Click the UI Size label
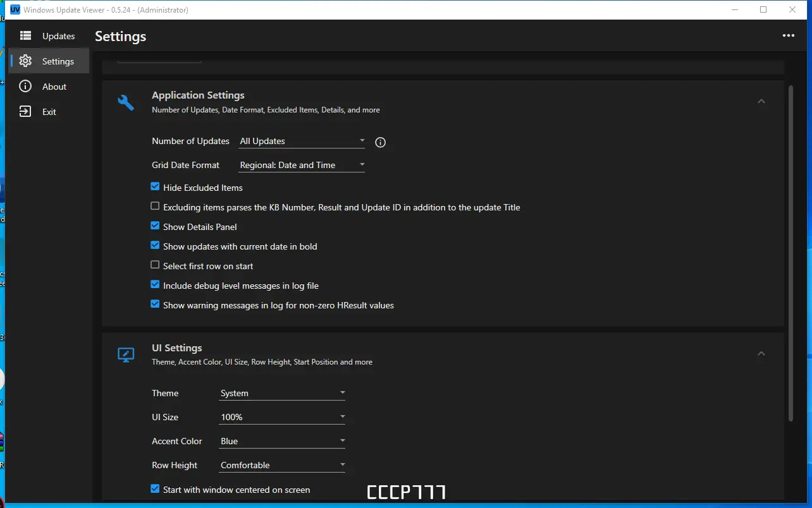 coord(165,417)
